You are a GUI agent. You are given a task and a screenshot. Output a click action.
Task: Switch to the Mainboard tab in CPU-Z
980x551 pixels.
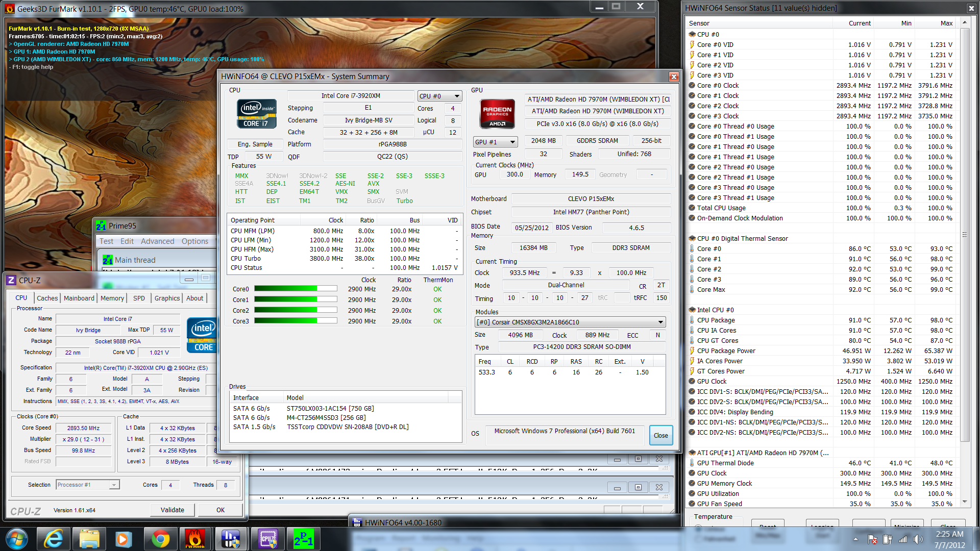click(x=79, y=298)
